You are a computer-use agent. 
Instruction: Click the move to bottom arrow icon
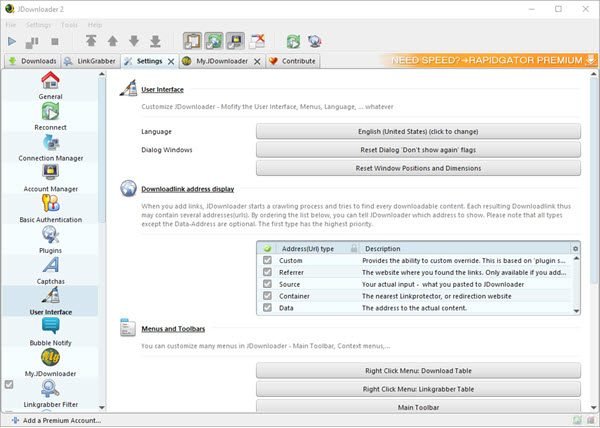coord(155,41)
